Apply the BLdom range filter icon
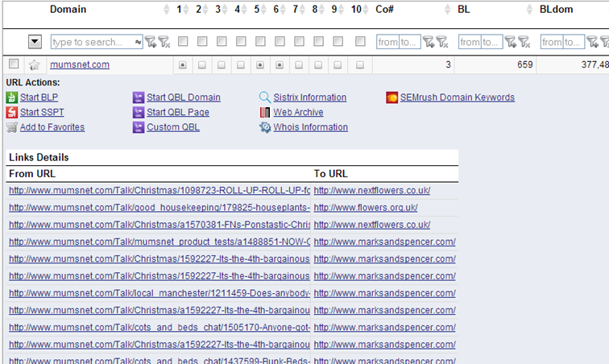 tap(593, 42)
